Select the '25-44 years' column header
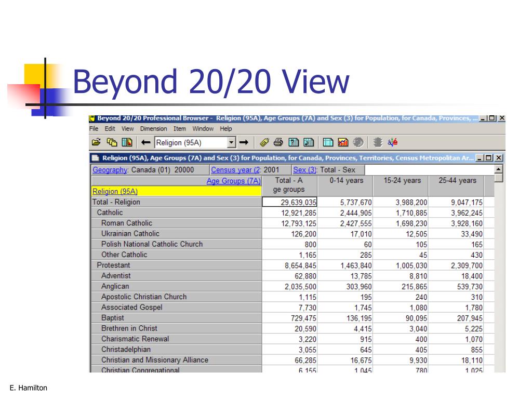 click(456, 185)
